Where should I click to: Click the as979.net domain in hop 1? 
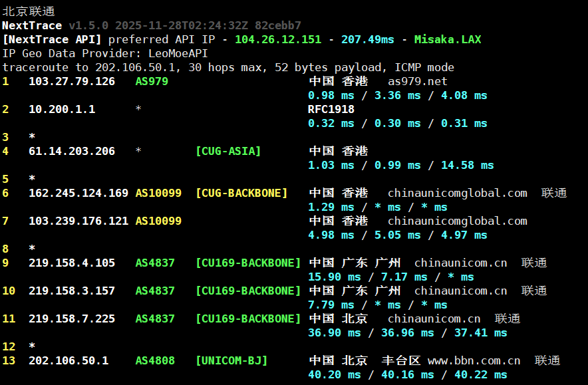[417, 81]
